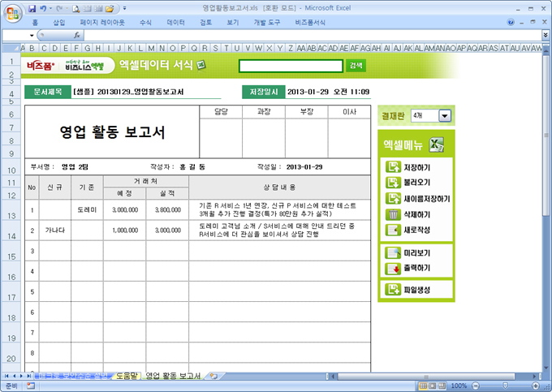The height and width of the screenshot is (392, 552).
Task: Click the 새로작성 new document item
Action: (x=408, y=230)
